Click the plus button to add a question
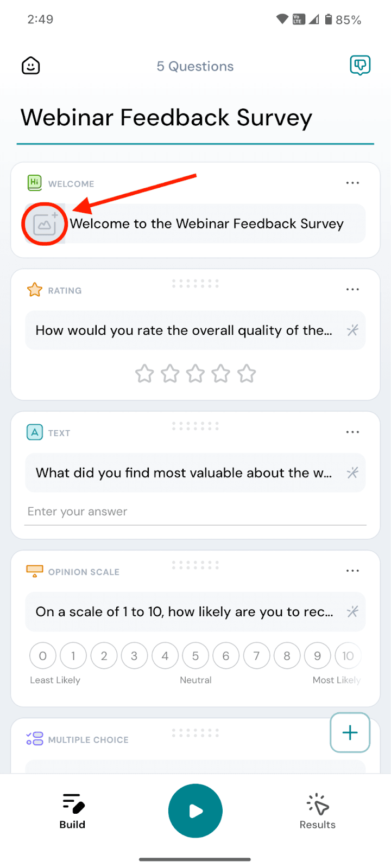The image size is (391, 868). (350, 732)
